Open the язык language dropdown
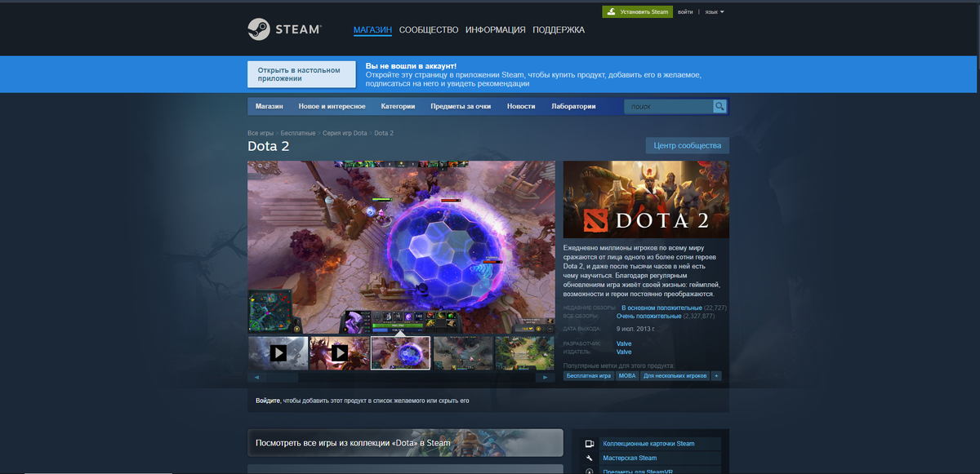The image size is (980, 474). pos(715,12)
